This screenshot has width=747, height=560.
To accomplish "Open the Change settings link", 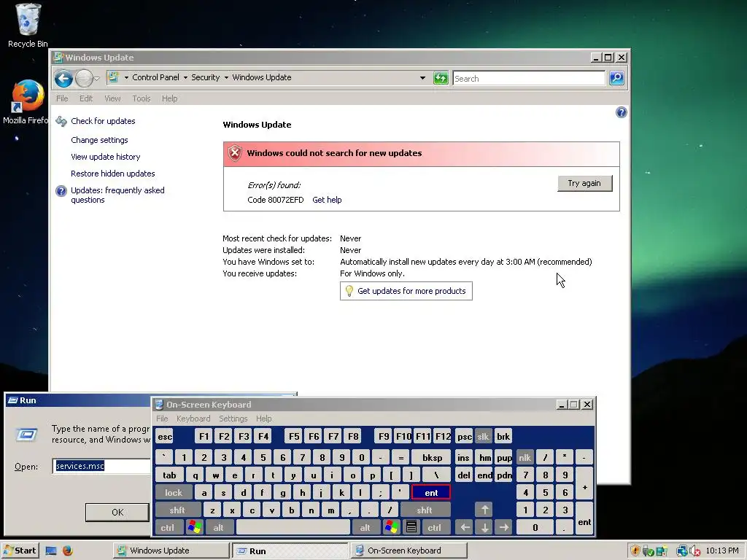I will 99,140.
